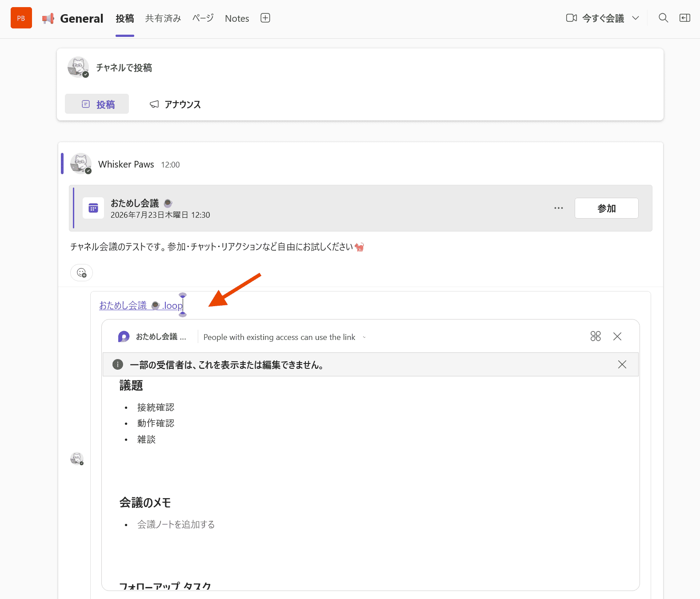Viewport: 700px width, 599px height.
Task: Click the meeting date 2026年7月23日木曜日 12:30
Action: tap(160, 215)
